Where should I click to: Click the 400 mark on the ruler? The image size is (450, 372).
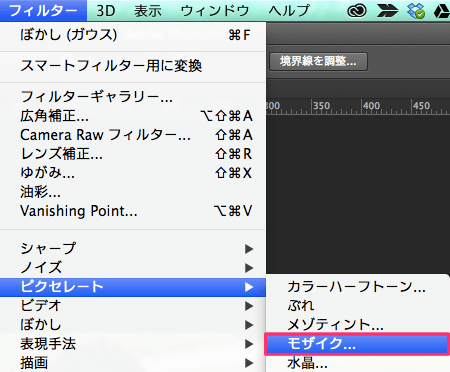click(371, 106)
